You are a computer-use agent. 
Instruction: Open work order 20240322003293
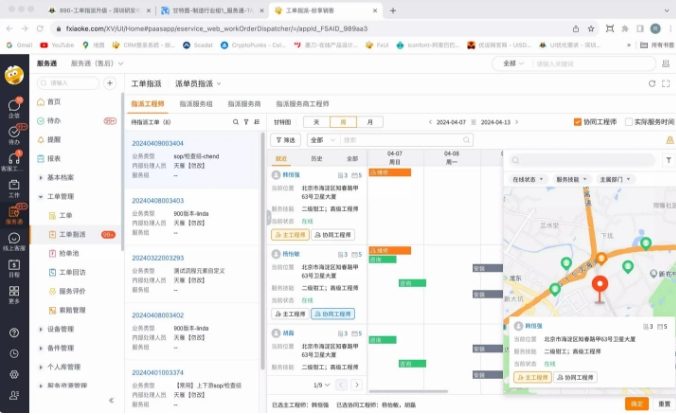coord(158,258)
